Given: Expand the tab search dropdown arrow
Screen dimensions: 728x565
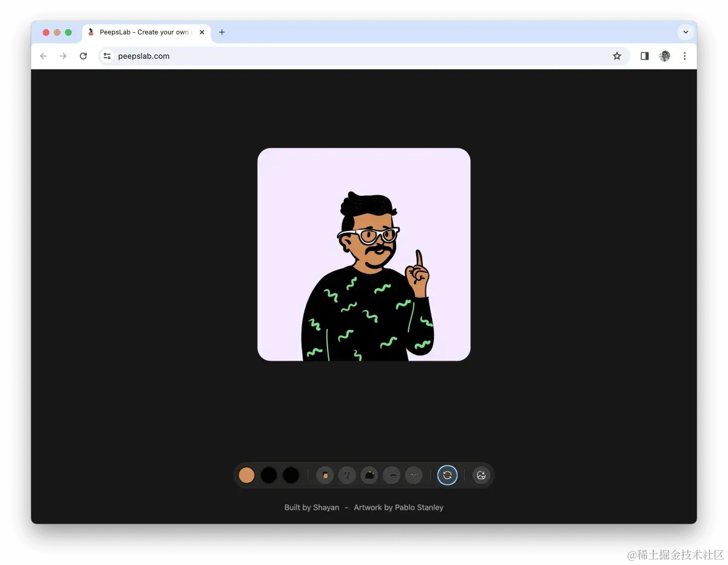Looking at the screenshot, I should click(x=686, y=32).
